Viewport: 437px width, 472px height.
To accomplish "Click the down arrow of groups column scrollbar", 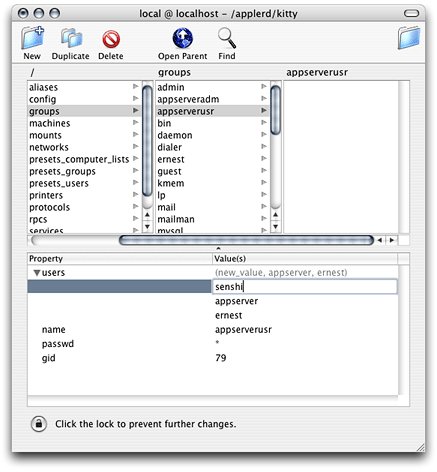I will pyautogui.click(x=275, y=227).
